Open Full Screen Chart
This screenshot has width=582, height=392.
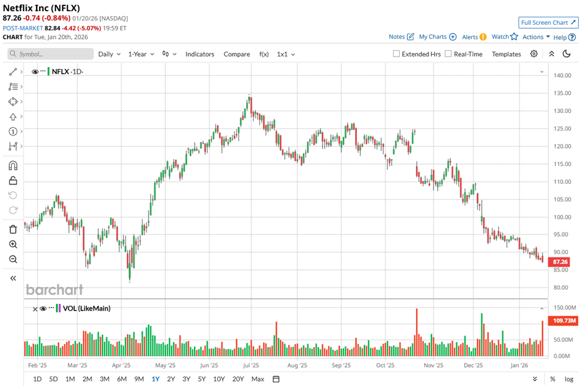[548, 22]
